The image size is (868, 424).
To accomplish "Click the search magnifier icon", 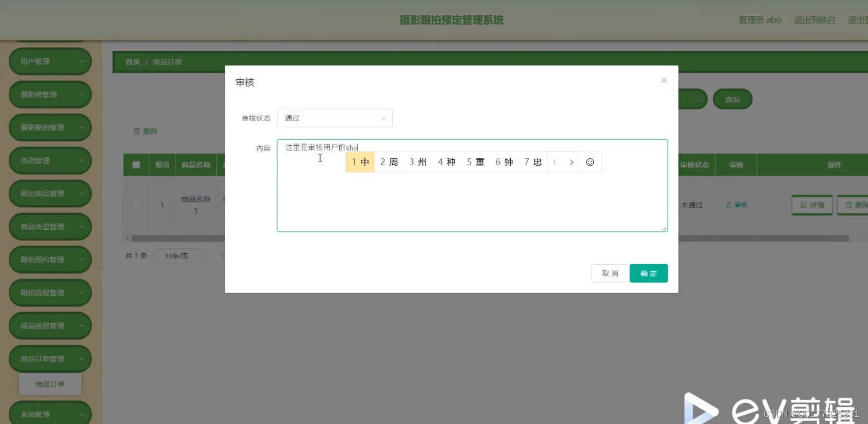I will [x=698, y=99].
